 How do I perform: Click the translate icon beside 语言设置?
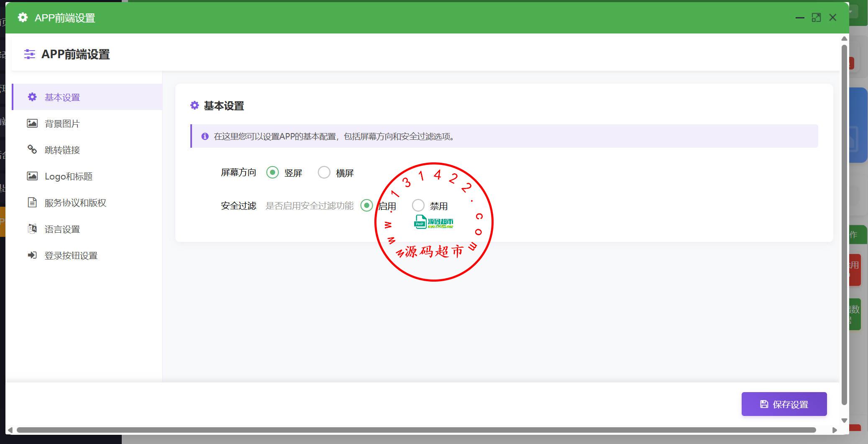(32, 229)
